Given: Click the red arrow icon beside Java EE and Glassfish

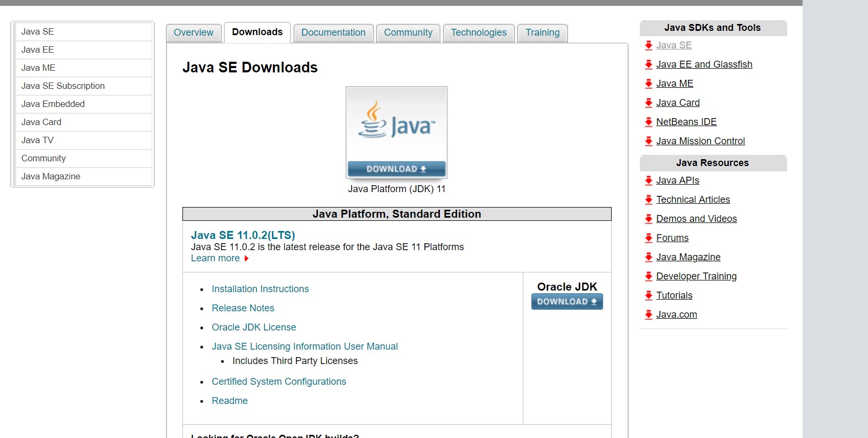Looking at the screenshot, I should pyautogui.click(x=648, y=65).
